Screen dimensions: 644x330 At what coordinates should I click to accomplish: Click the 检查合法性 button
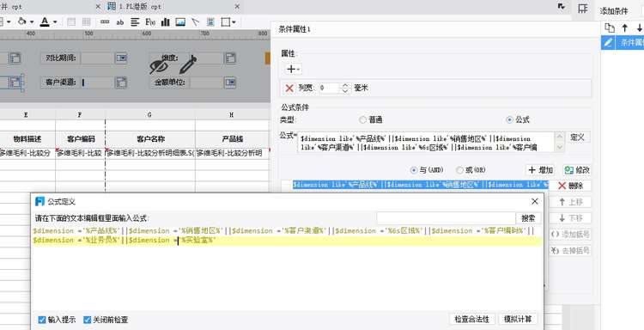(x=472, y=319)
